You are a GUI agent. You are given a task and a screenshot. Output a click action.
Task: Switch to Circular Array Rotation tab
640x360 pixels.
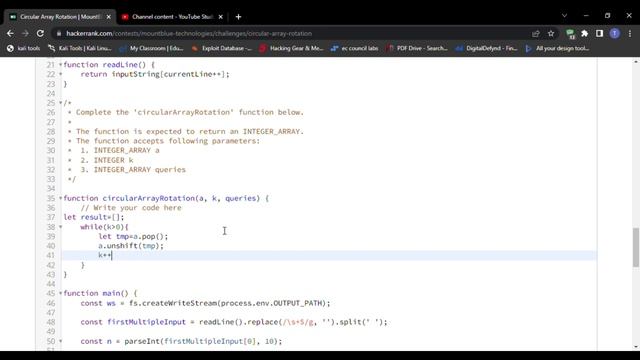tap(60, 17)
